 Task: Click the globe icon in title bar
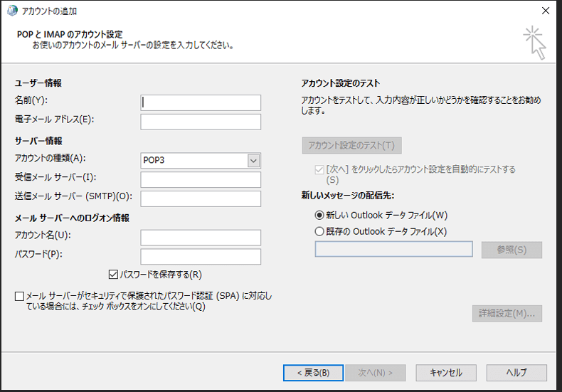pyautogui.click(x=11, y=11)
